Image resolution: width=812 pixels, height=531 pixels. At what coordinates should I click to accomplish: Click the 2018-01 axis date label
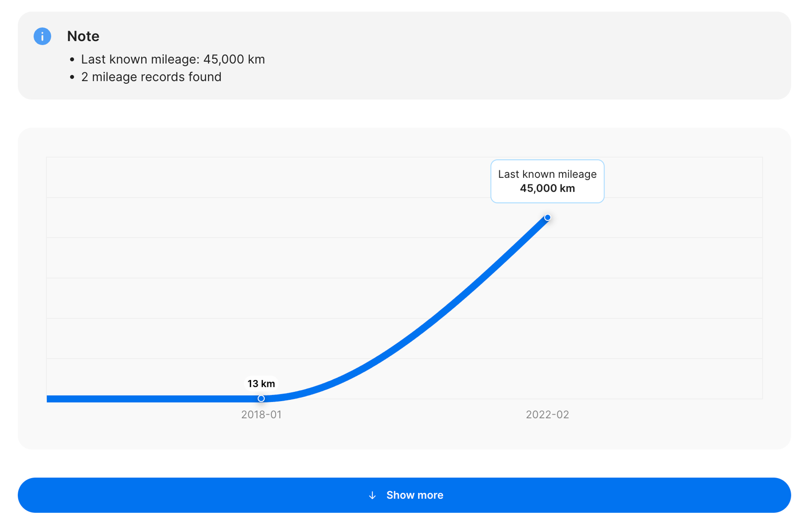261,415
